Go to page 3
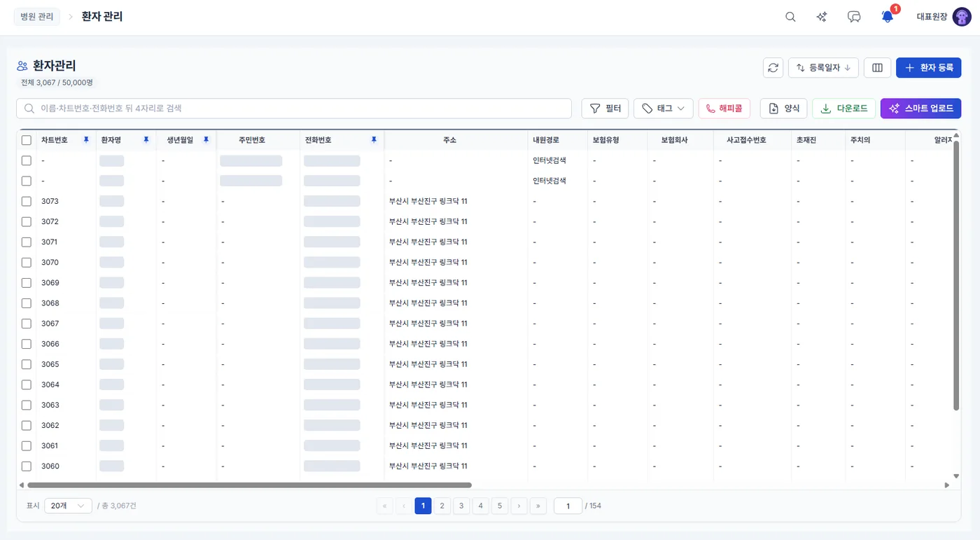This screenshot has width=980, height=540. (461, 506)
